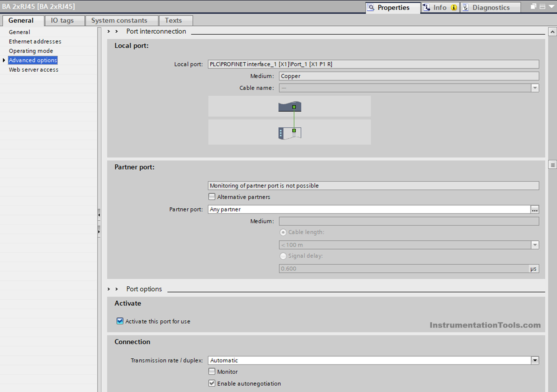Click the bookmark list icon on the scrollbar
Viewport: 557px width, 392px height.
click(x=552, y=165)
